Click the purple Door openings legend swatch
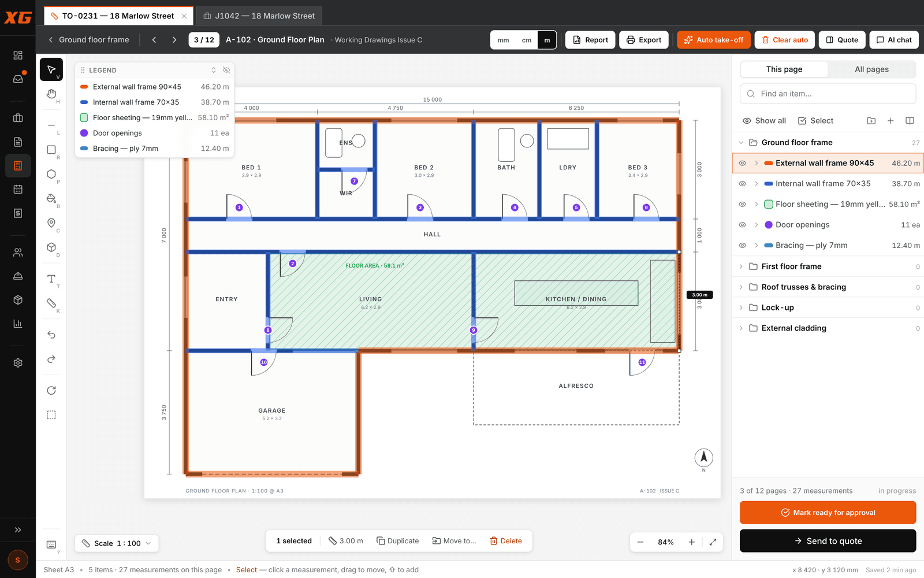This screenshot has height=578, width=924. [84, 133]
